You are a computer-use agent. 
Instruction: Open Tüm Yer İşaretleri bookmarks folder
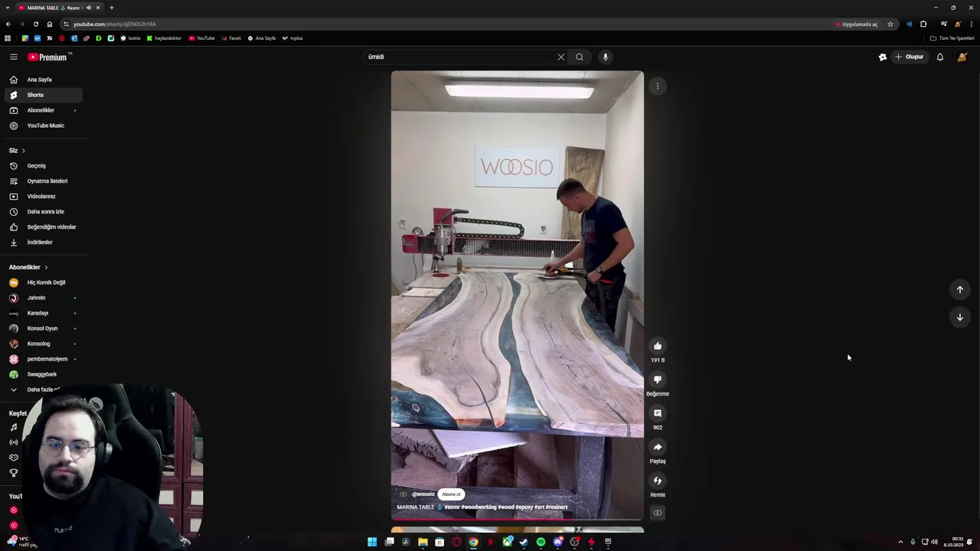952,38
